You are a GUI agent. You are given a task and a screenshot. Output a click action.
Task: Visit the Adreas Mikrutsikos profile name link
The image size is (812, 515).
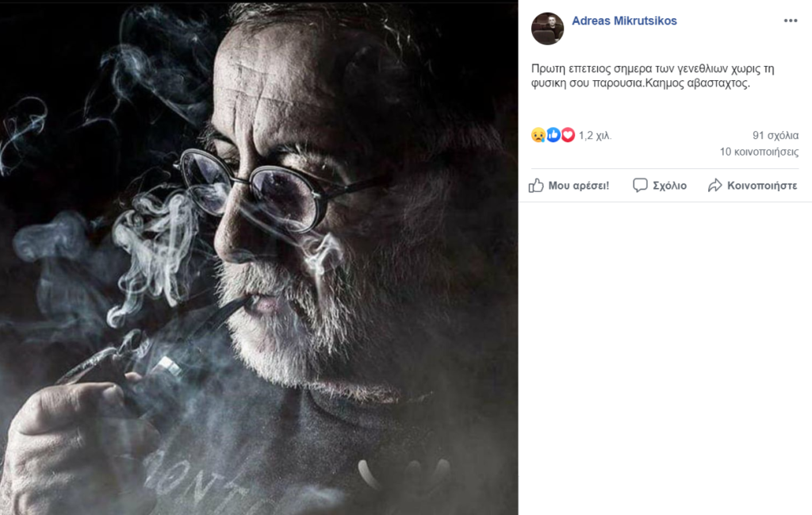(x=624, y=21)
